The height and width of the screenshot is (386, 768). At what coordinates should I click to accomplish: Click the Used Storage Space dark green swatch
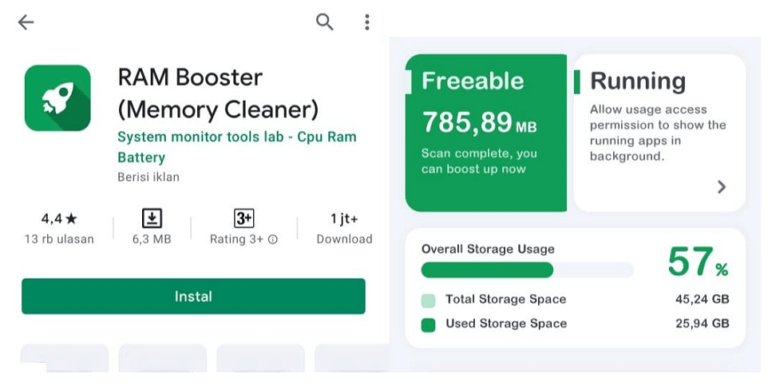click(428, 325)
